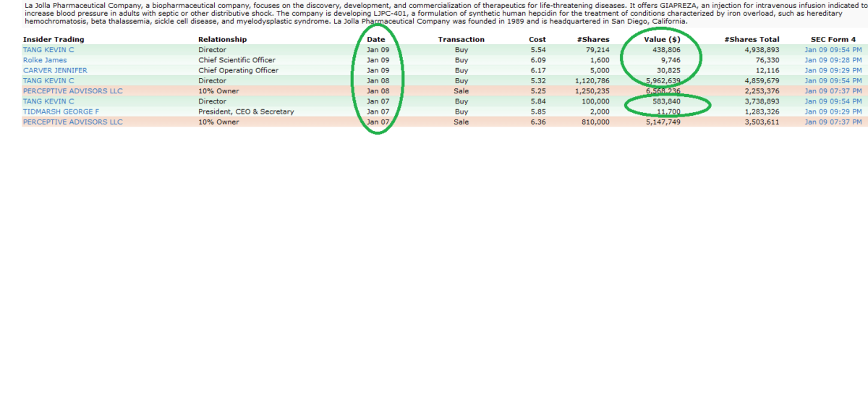Screen dimensions: 868x393
Task: Select 'Sale' transaction in the 5.25 cost row
Action: point(461,91)
